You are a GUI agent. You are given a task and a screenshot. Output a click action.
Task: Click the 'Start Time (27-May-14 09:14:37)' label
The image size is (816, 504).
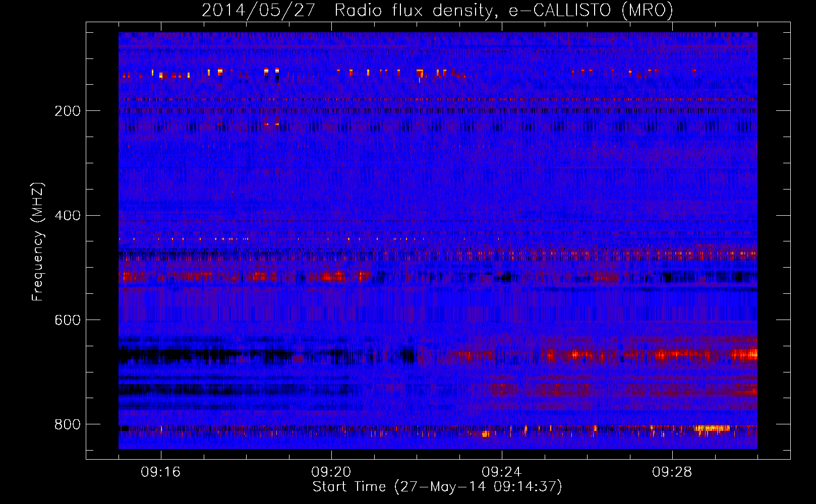[437, 487]
